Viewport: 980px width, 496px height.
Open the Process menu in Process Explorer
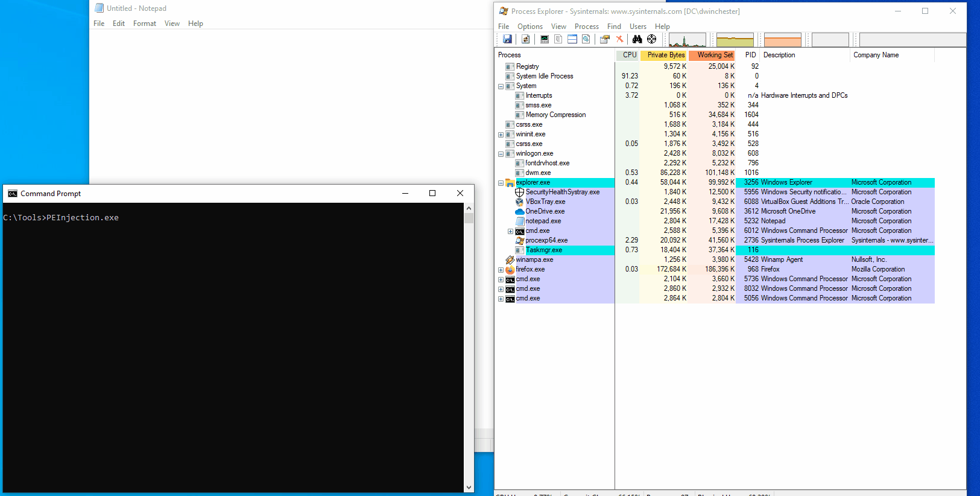[x=586, y=27]
